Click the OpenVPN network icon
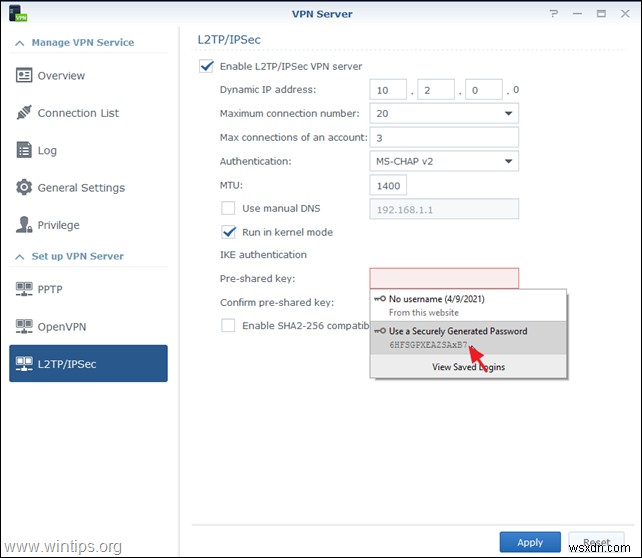Screen dimensions: 642x558 pos(24,326)
